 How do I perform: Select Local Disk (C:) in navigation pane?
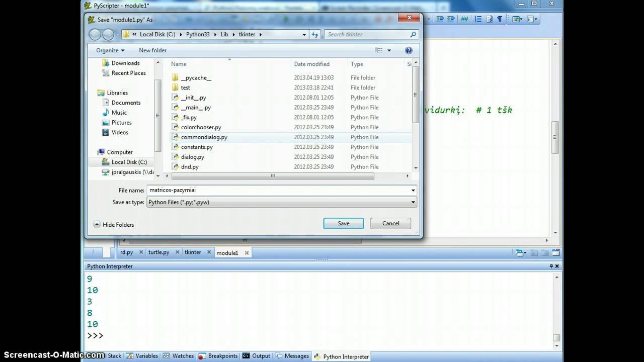pyautogui.click(x=129, y=162)
